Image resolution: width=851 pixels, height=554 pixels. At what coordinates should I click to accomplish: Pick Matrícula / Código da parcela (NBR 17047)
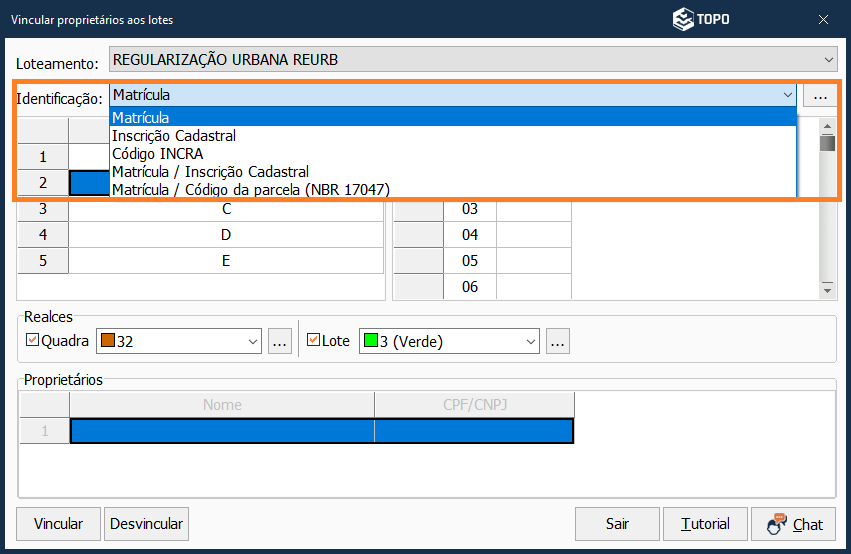tap(251, 189)
